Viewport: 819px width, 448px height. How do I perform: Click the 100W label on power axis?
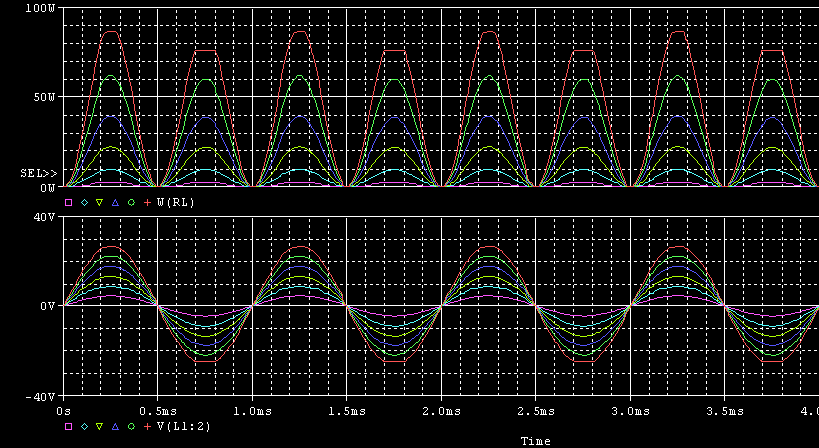click(40, 8)
